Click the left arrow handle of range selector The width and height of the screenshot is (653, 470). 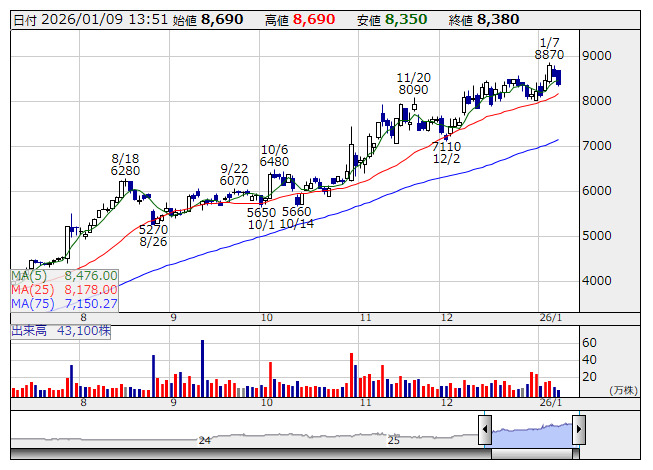tap(485, 429)
